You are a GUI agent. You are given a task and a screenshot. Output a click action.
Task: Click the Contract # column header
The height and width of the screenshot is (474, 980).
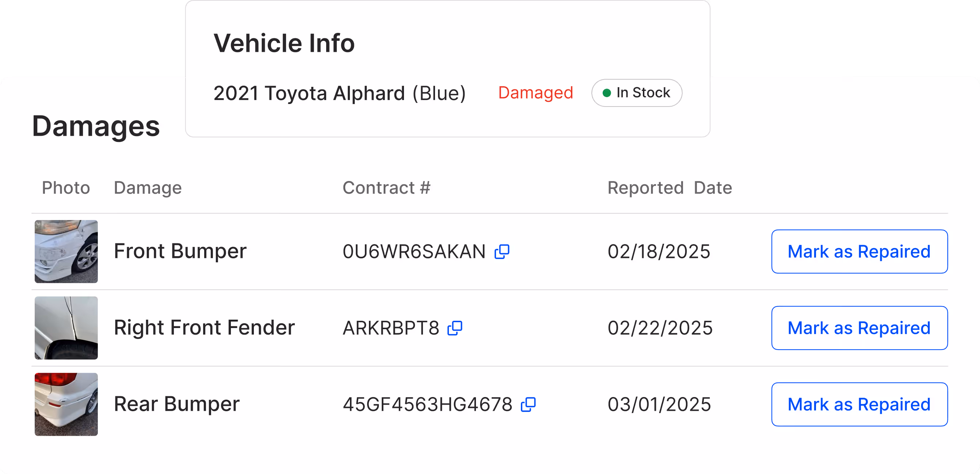[x=386, y=188]
